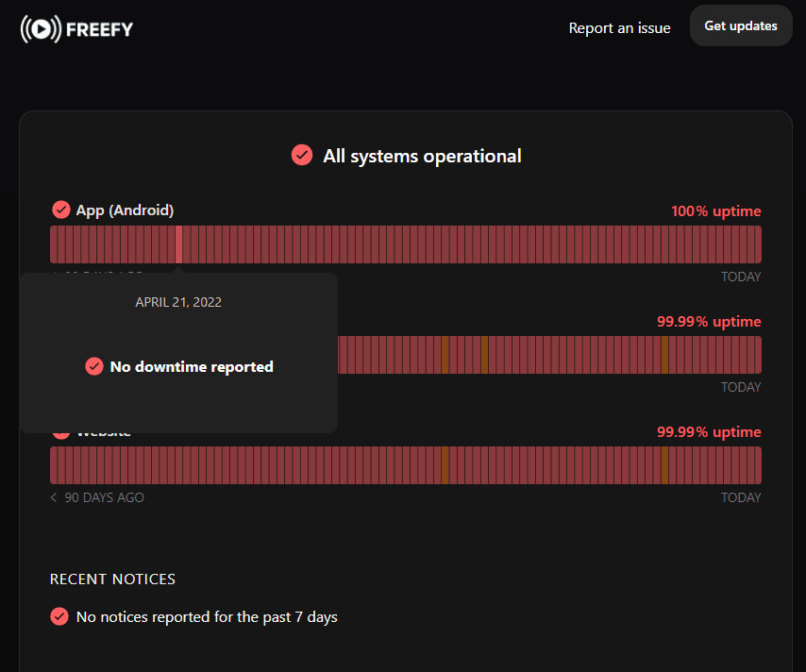Click the 99.99% uptime label for Website
806x672 pixels.
709,432
